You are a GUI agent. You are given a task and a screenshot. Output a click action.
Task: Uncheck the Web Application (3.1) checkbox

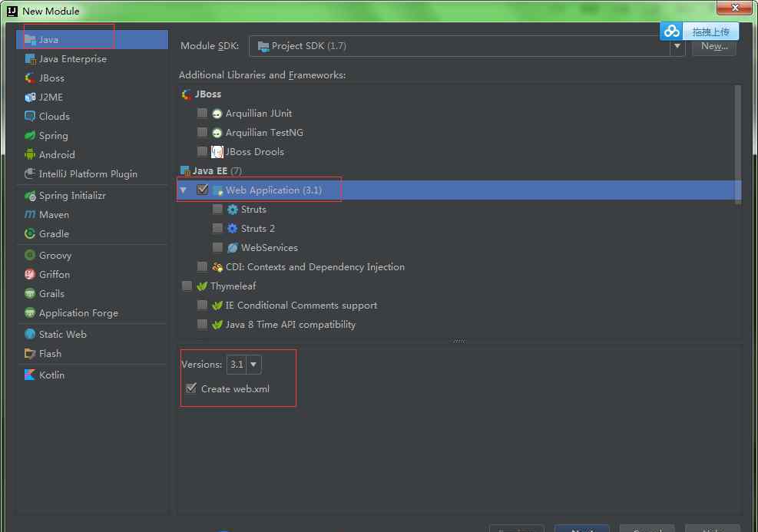tap(203, 190)
